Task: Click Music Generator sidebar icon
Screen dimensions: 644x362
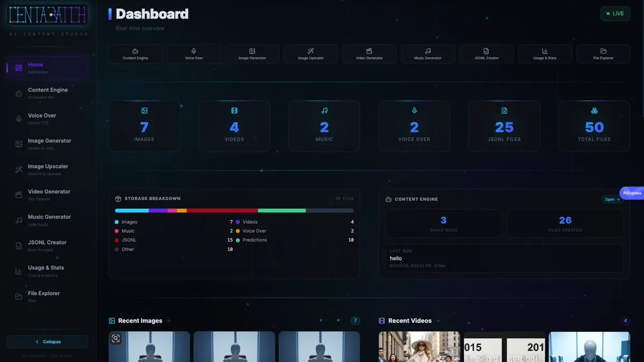Action: [19, 220]
